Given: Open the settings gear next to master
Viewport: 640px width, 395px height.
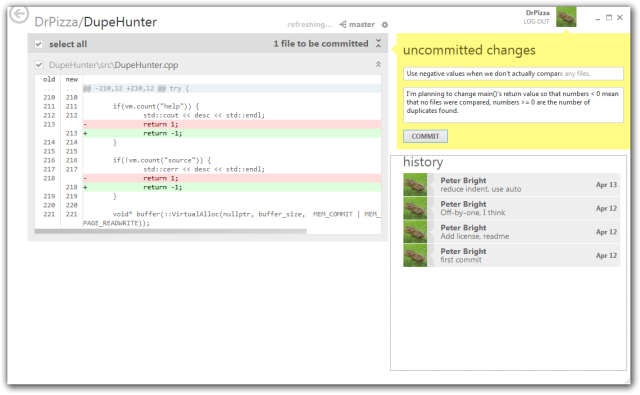Looking at the screenshot, I should (x=384, y=24).
